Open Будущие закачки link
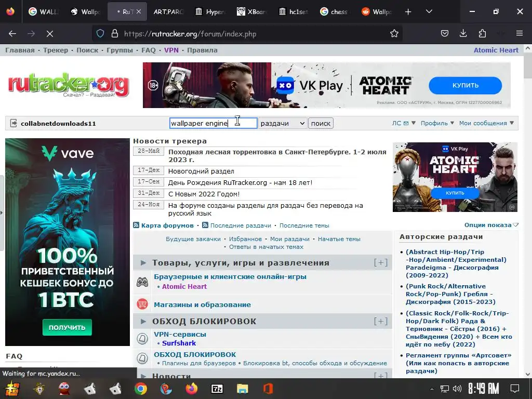Image resolution: width=532 pixels, height=399 pixels. pos(193,239)
